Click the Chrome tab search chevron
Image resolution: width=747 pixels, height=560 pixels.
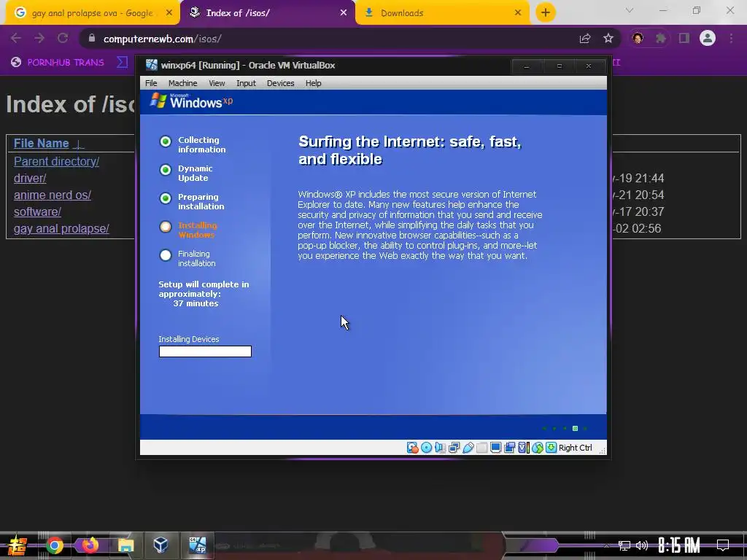(x=630, y=10)
